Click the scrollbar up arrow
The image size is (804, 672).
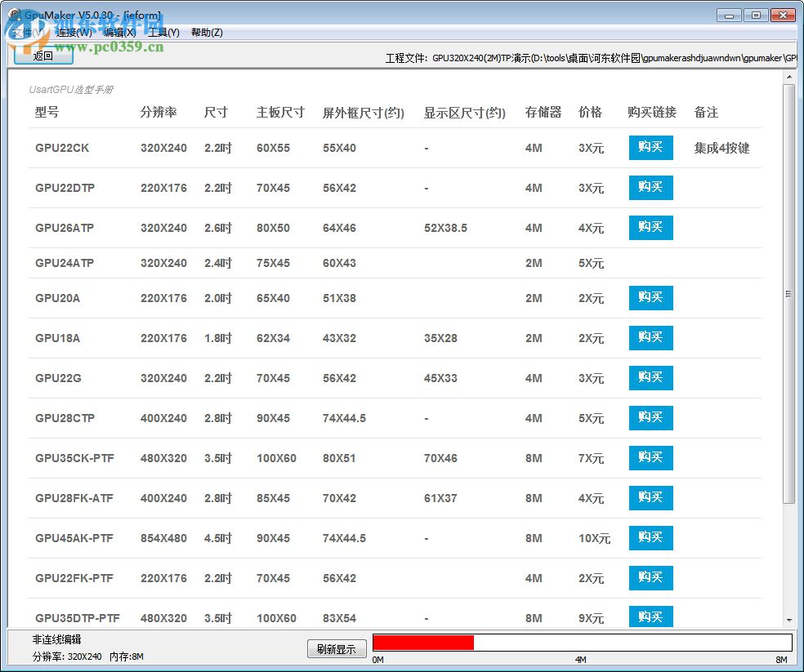(x=788, y=77)
